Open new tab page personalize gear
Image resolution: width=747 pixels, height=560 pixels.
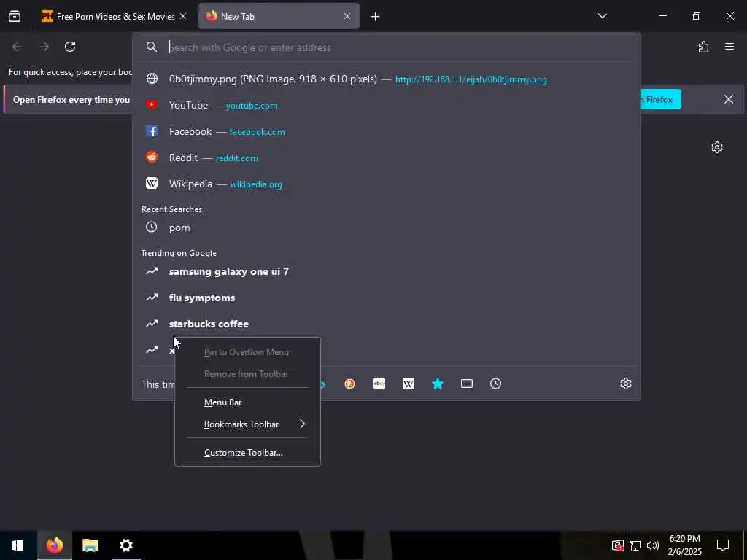(717, 147)
